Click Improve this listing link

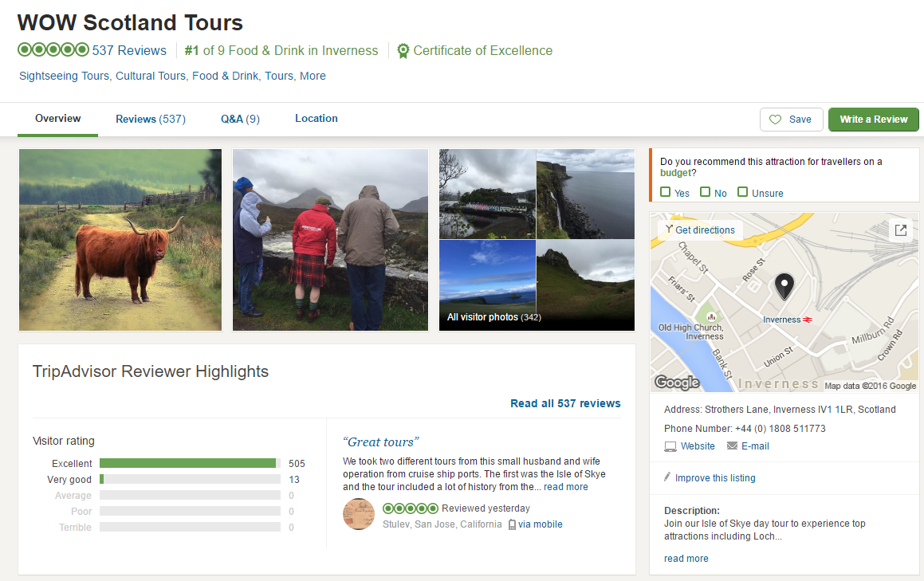[x=715, y=478]
